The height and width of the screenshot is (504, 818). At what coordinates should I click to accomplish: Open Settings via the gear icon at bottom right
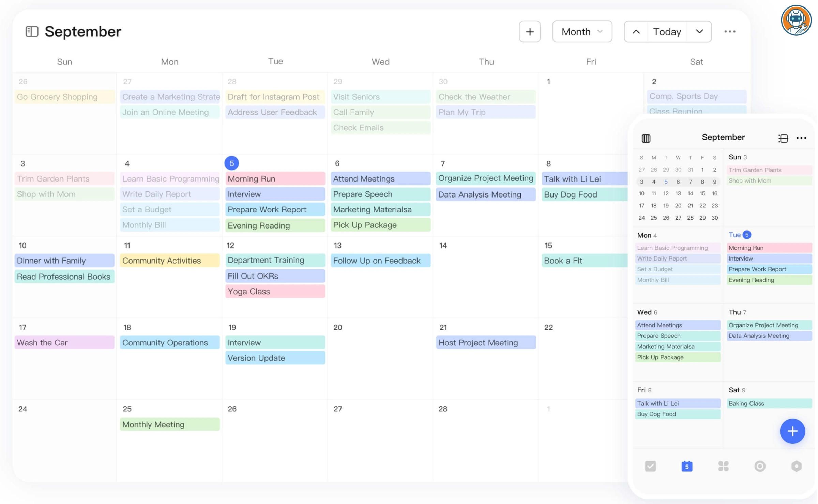(797, 466)
